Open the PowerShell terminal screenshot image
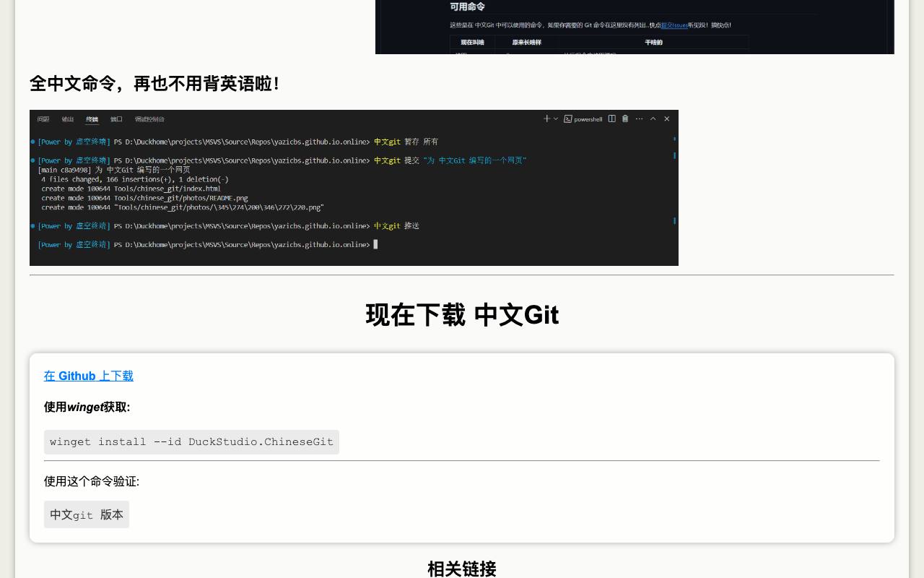Image resolution: width=924 pixels, height=578 pixels. [354, 188]
